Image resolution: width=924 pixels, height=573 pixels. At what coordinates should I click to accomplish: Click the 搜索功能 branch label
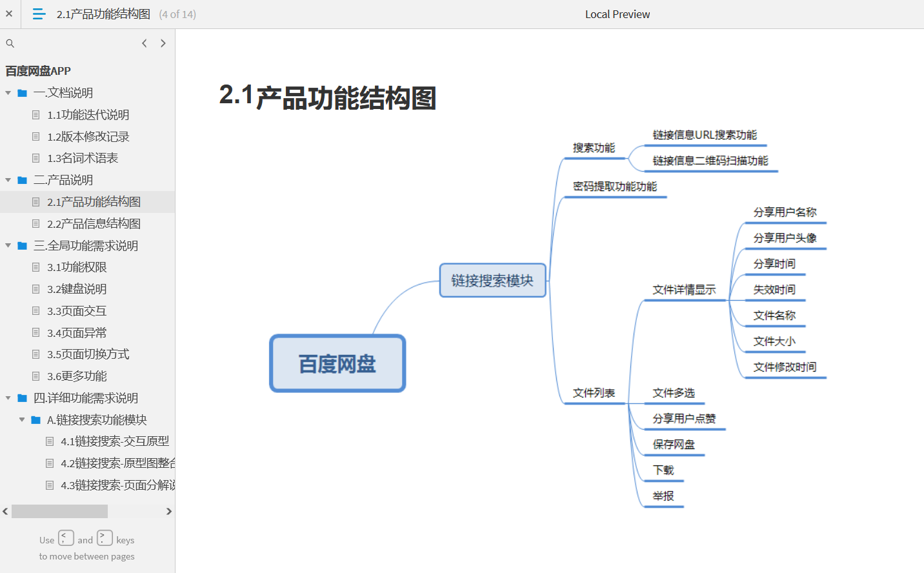pos(594,148)
